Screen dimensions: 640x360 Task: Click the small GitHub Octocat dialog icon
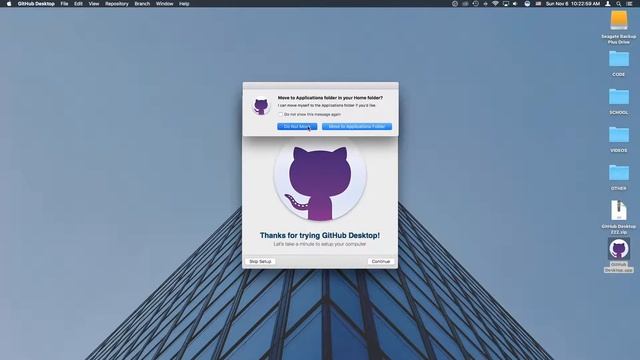point(261,106)
